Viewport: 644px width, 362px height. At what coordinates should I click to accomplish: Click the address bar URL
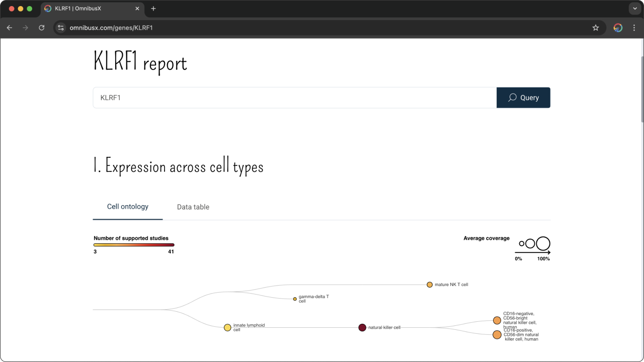(x=111, y=28)
